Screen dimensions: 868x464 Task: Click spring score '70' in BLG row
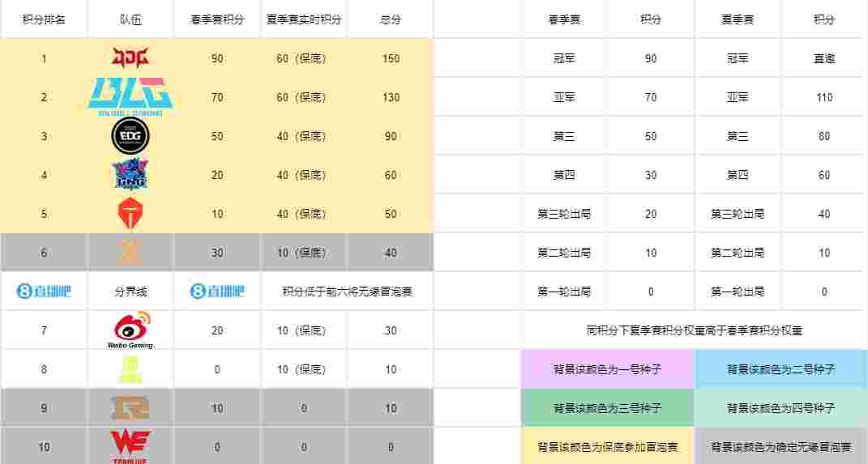(217, 97)
